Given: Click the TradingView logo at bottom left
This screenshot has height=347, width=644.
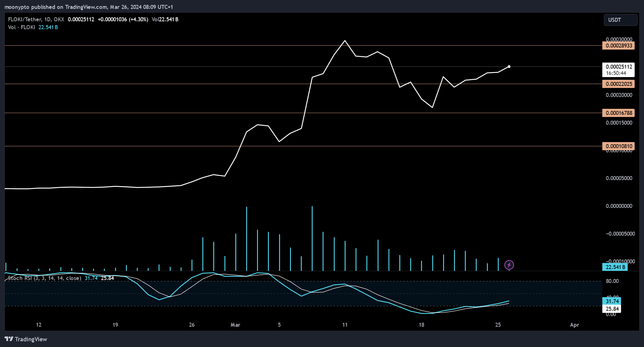Looking at the screenshot, I should pos(26,339).
